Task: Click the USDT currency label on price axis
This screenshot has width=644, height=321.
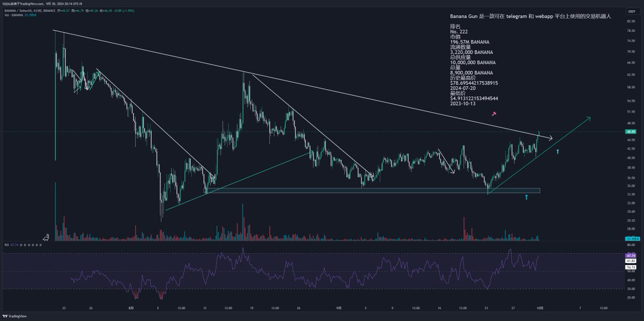Action: pos(633,11)
